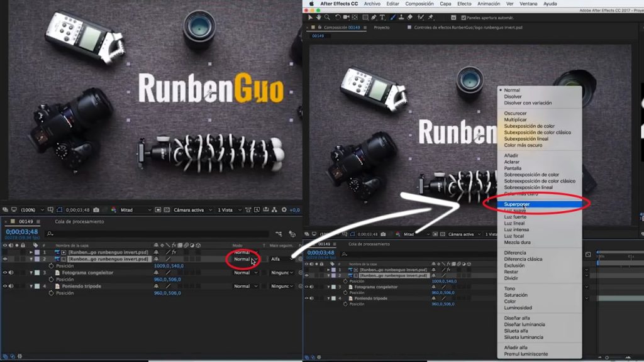Toggle transparency grid button in left viewer
Screen dimensions: 644x362
[x=167, y=210]
